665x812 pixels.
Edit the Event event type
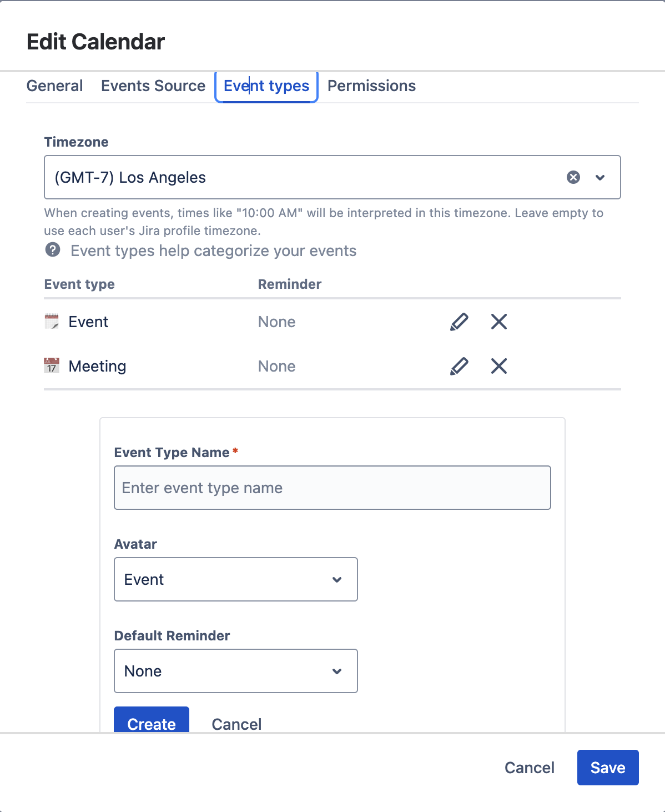point(459,322)
